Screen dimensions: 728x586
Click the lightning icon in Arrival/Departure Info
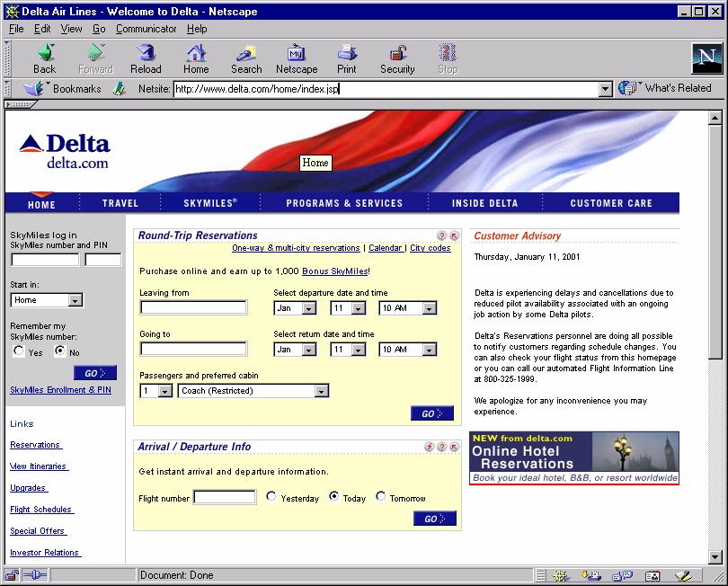[x=429, y=447]
